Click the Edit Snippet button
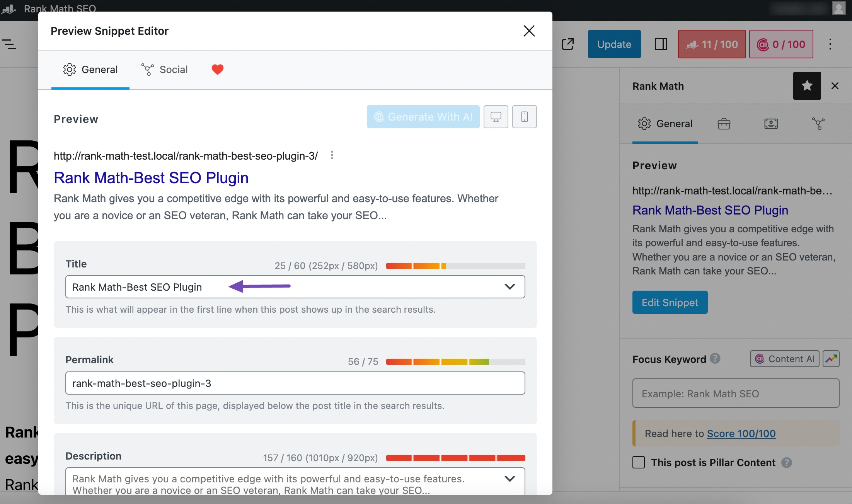This screenshot has height=504, width=852. pos(670,302)
